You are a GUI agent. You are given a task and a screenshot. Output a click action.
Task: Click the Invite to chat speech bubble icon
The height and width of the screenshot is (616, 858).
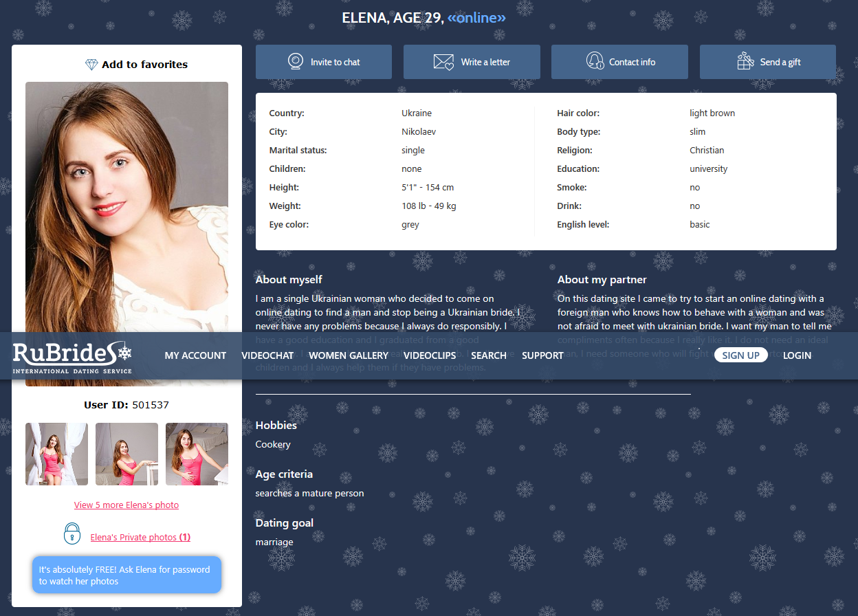pyautogui.click(x=296, y=61)
